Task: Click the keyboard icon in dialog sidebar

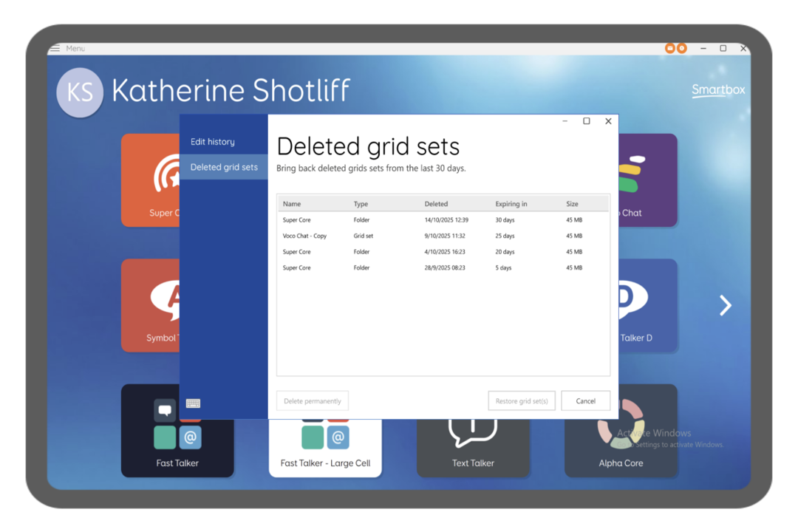Action: (194, 403)
